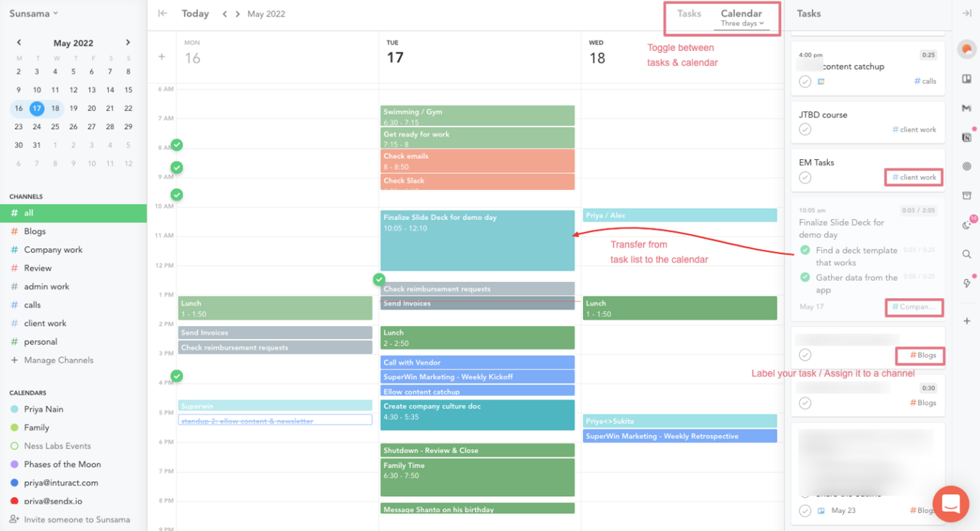Click the moon icon with notification badge
The height and width of the screenshot is (531, 980).
pyautogui.click(x=965, y=225)
